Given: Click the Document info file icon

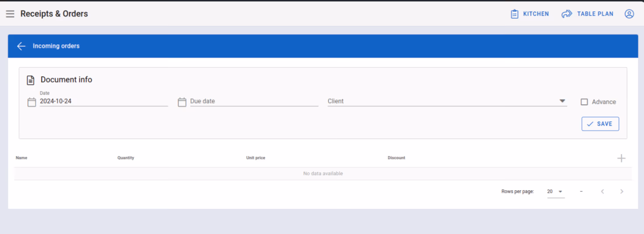Looking at the screenshot, I should tap(30, 80).
